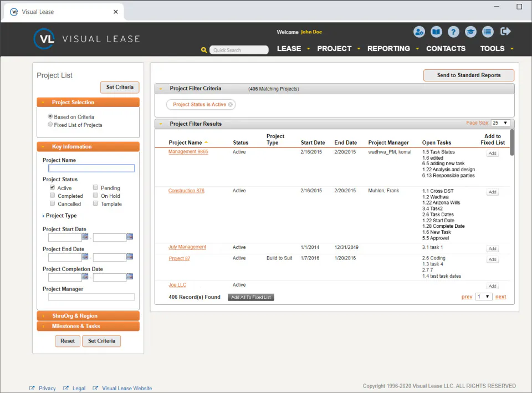Click the Quick Search magnifier icon
The image size is (532, 393).
[x=204, y=50]
